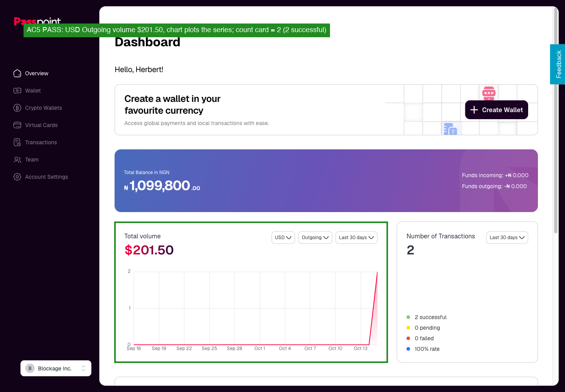Click the Overview home icon

pyautogui.click(x=17, y=73)
